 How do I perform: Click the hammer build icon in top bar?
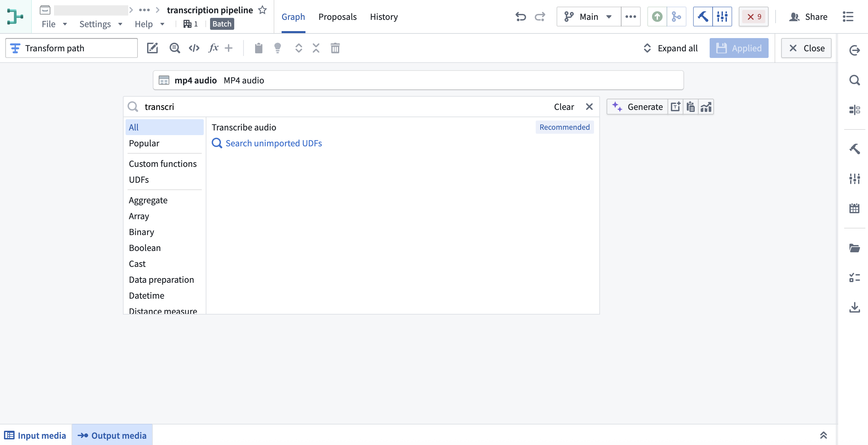703,17
